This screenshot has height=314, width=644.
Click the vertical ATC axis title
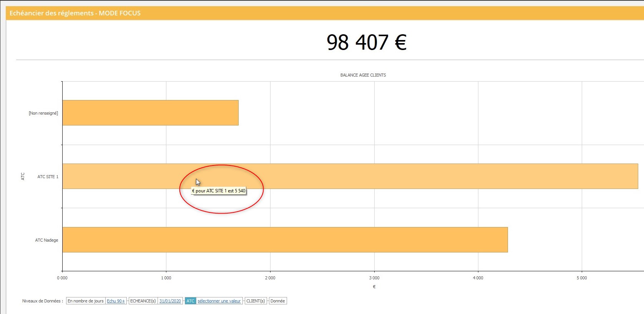click(23, 176)
